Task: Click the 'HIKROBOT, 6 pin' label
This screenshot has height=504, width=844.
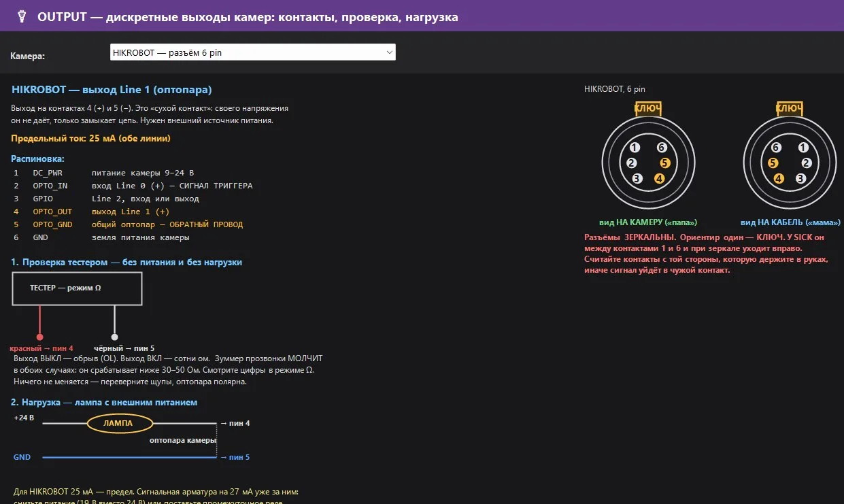Action: click(x=615, y=89)
